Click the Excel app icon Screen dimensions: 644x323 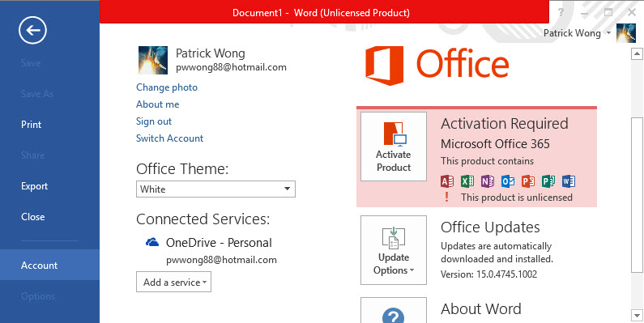click(x=467, y=181)
